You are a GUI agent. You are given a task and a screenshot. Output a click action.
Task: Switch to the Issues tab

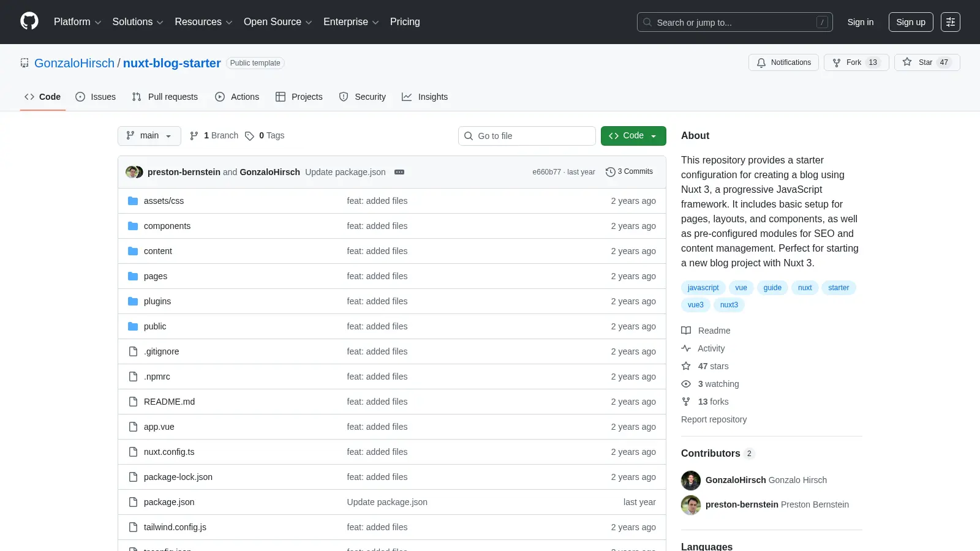pos(96,97)
